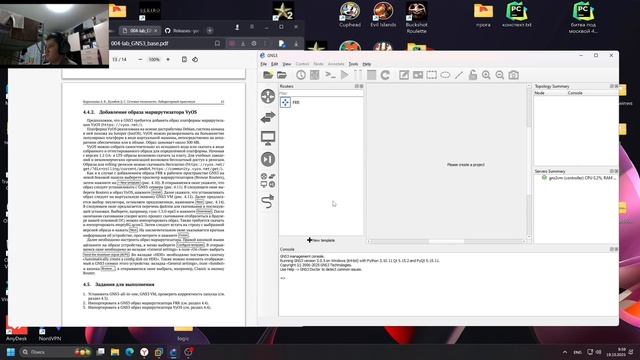Take a screenshot with the camera icon
This screenshot has height=360, width=640.
(514, 75)
